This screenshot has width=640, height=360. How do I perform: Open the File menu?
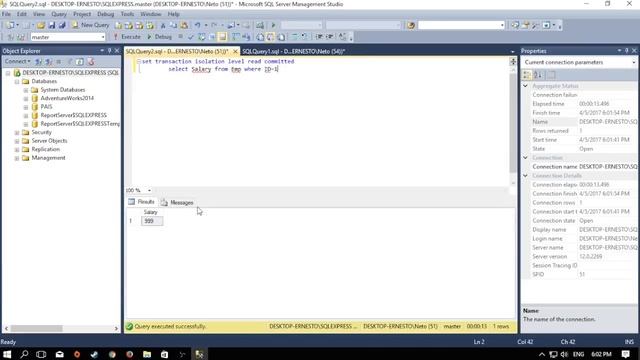[x=6, y=14]
